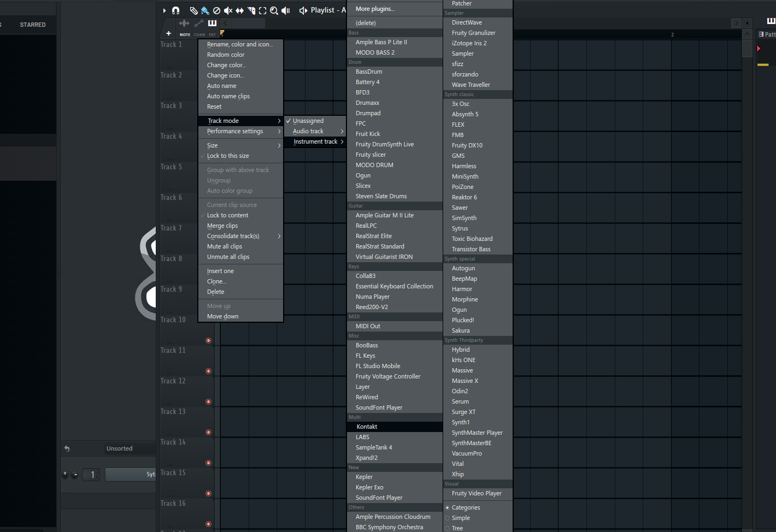Choose the Slice tool

click(251, 10)
